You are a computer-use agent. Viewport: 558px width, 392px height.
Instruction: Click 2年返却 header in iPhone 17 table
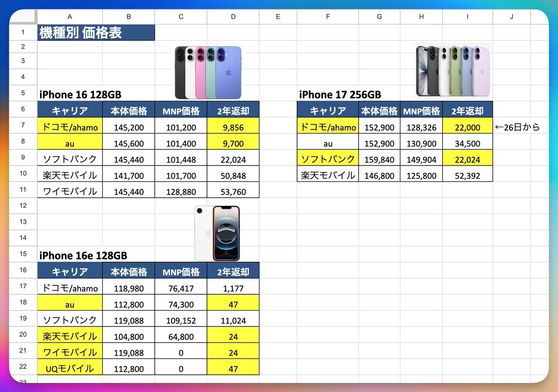point(467,110)
